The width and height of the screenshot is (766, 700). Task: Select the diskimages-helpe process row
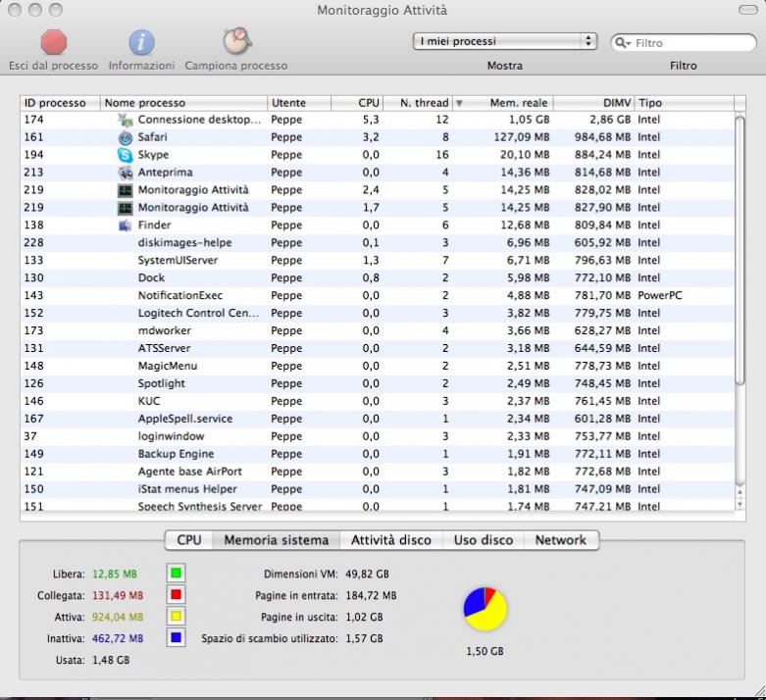click(378, 243)
